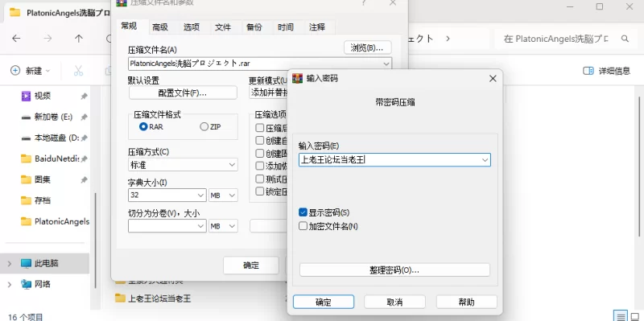
Task: Click the 浏览(B)... button
Action: [367, 47]
